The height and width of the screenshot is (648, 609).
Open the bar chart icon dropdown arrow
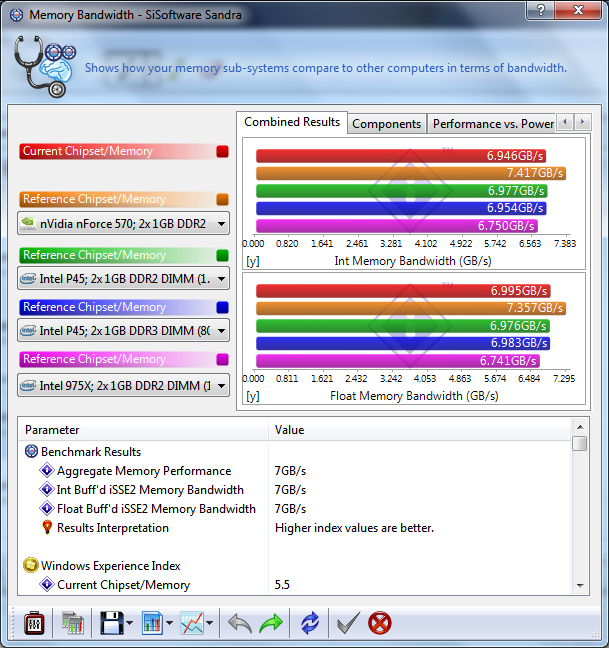[x=169, y=623]
